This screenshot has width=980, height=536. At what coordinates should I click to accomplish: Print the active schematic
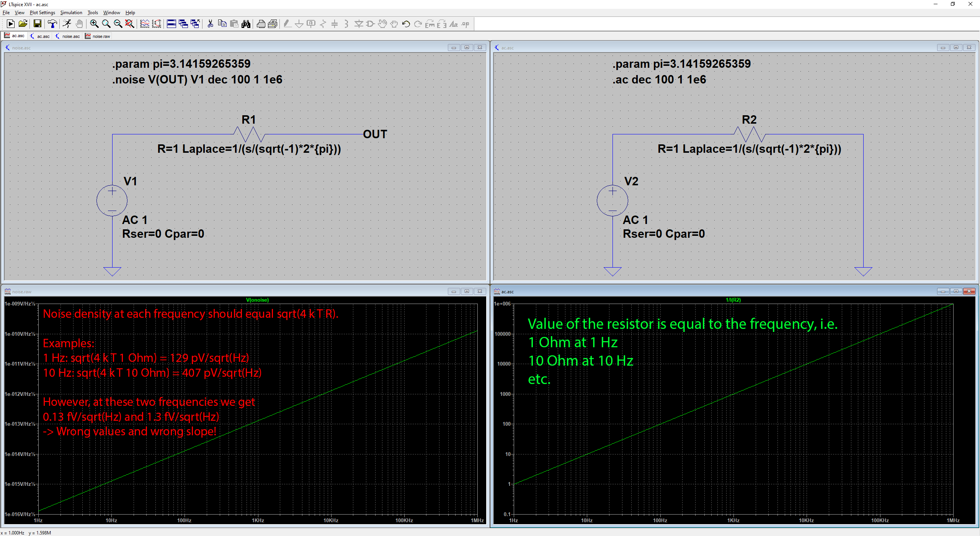tap(261, 24)
